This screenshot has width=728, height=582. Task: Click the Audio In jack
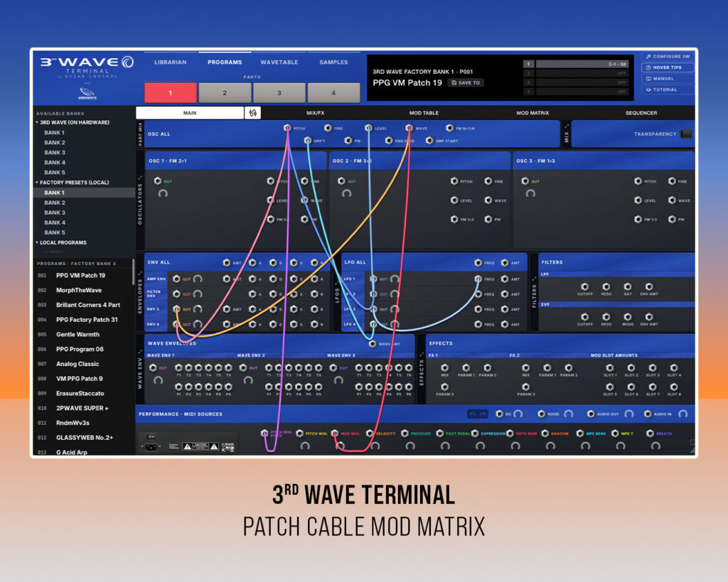(x=648, y=414)
